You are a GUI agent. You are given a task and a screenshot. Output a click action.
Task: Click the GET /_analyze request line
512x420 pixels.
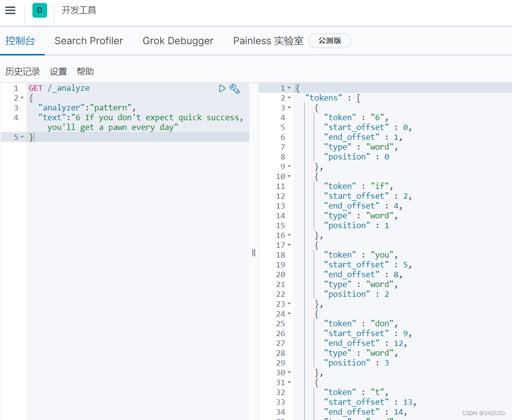point(59,88)
